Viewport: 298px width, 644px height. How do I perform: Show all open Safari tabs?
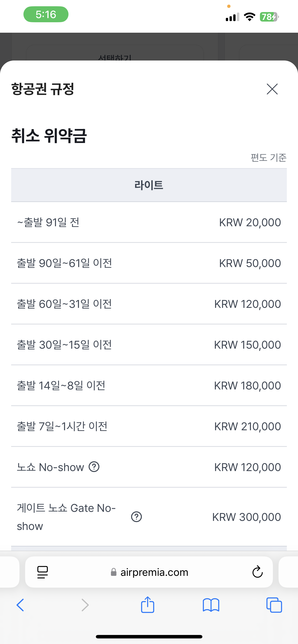tap(274, 605)
